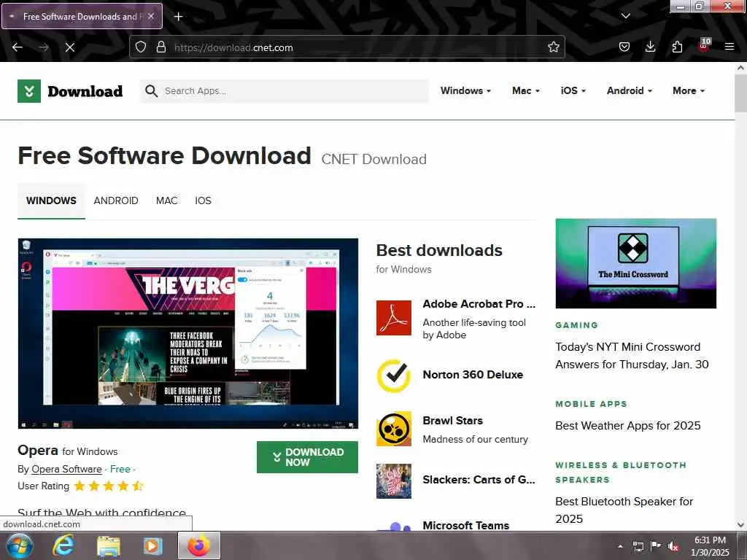Screen dimensions: 747x560
Task: Close the Free Software Downloads tab
Action: click(x=151, y=16)
